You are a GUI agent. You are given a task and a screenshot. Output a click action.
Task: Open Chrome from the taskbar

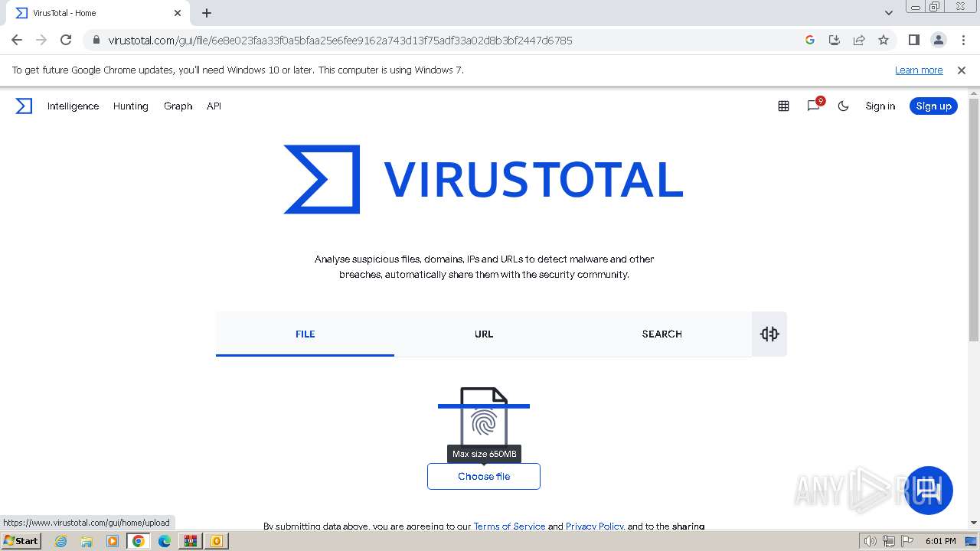pyautogui.click(x=139, y=541)
